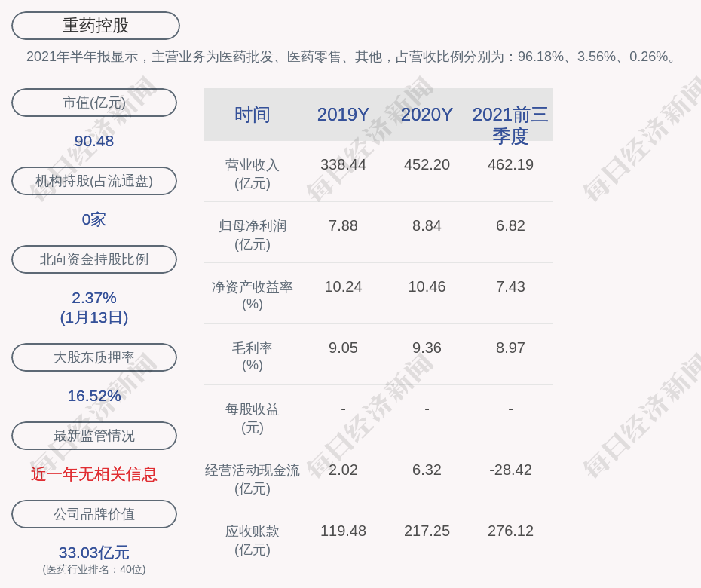The image size is (701, 588).
Task: Click the 最新监管情况 label
Action: (x=94, y=436)
